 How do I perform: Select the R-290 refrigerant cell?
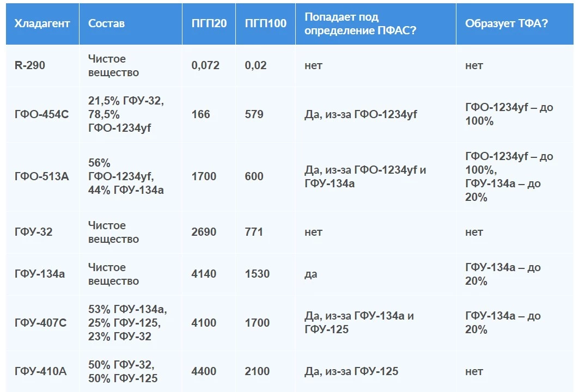[x=29, y=65]
